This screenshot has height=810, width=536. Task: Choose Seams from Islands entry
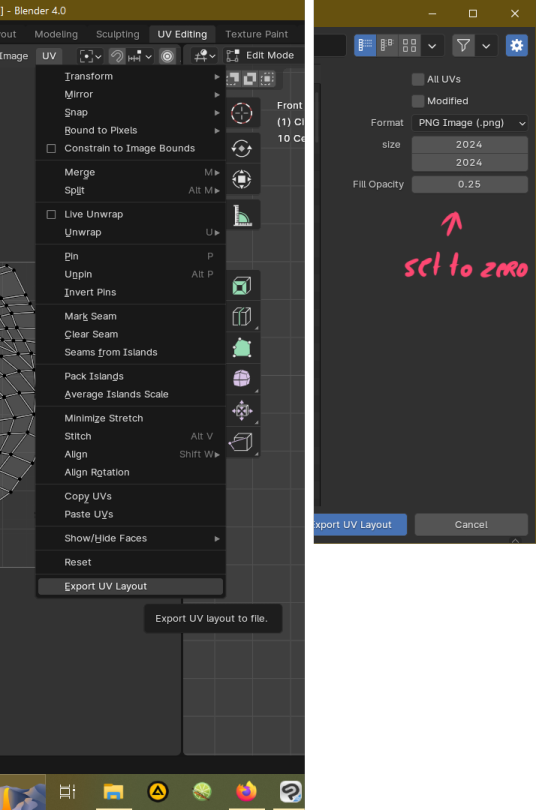click(131, 352)
